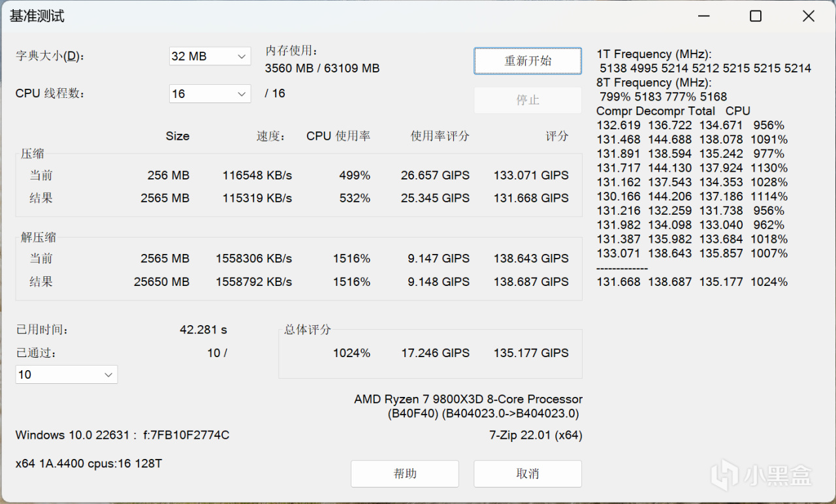
Task: Open the dictionary size dropdown showing 32 MB
Action: pyautogui.click(x=209, y=56)
